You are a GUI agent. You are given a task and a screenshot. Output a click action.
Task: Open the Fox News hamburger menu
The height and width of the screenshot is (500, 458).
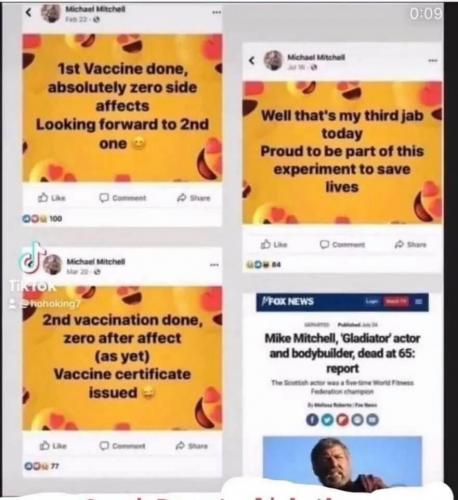click(x=419, y=302)
